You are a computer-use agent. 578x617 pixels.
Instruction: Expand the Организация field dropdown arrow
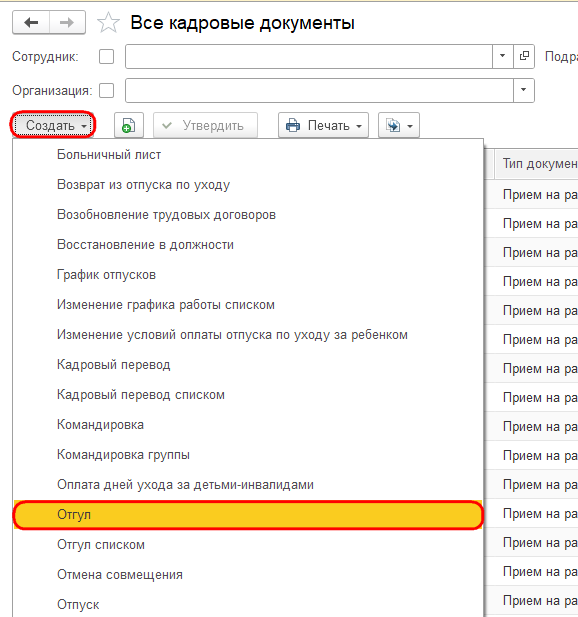[x=523, y=90]
